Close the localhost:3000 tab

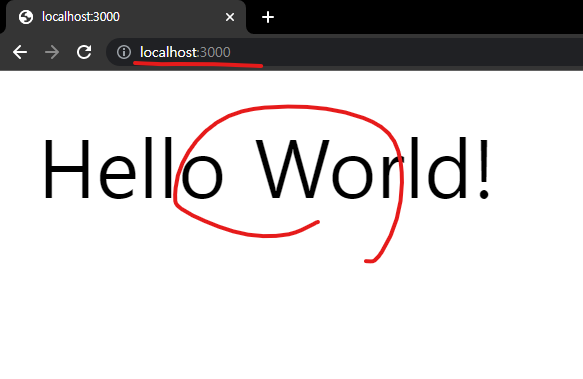coord(230,17)
